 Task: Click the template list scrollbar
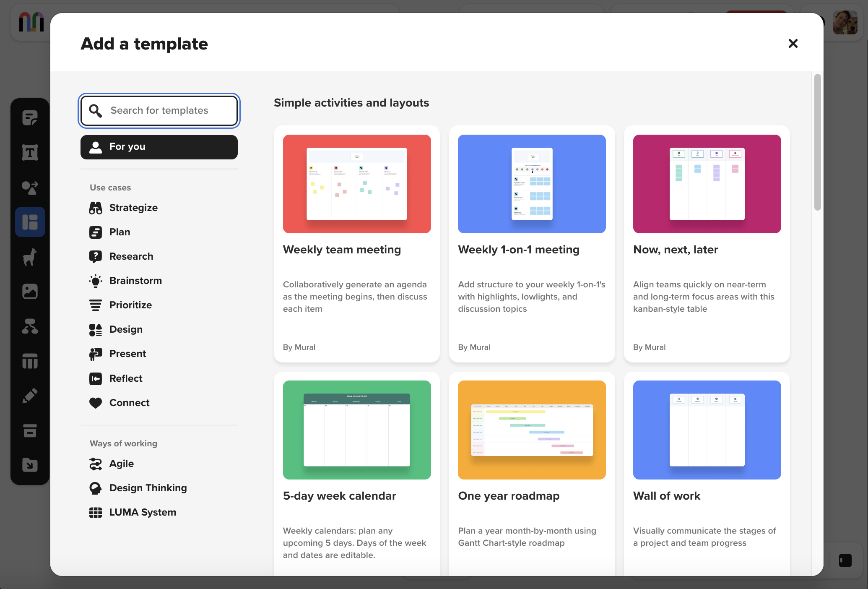coord(817,143)
